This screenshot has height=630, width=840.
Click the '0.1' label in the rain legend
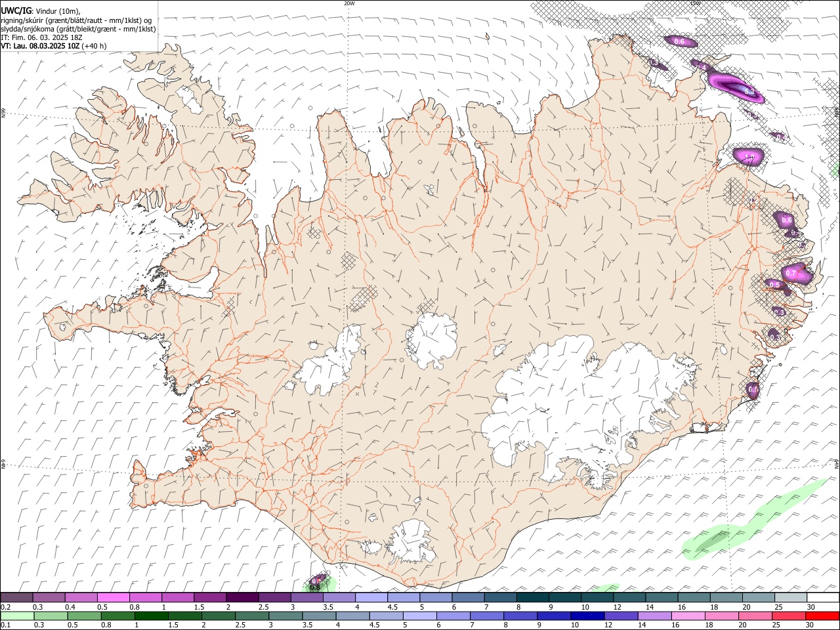click(5, 625)
